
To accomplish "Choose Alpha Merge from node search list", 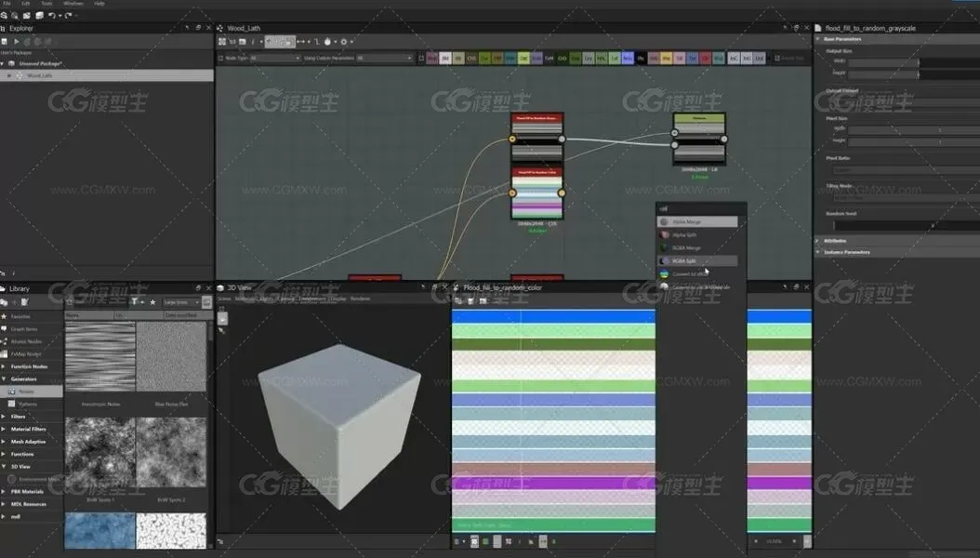I will point(697,222).
